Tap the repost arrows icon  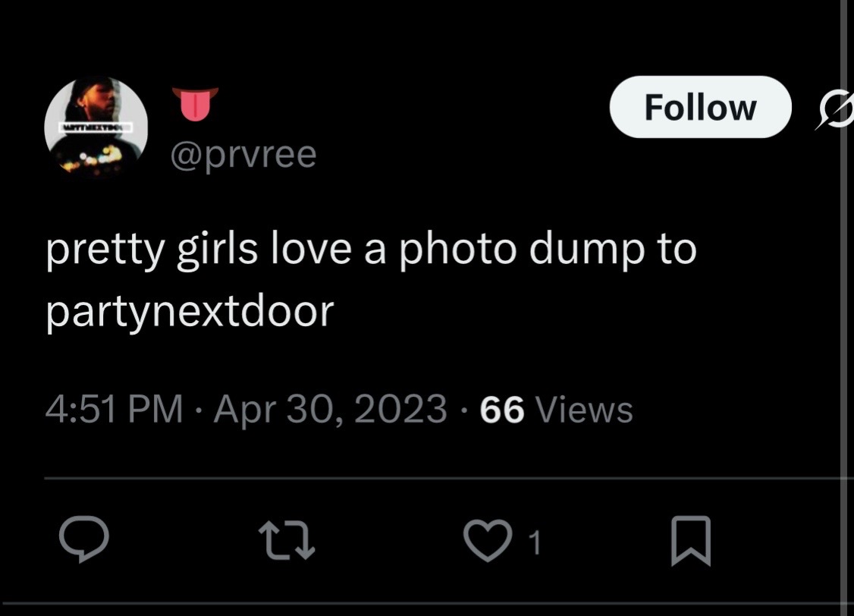[287, 541]
